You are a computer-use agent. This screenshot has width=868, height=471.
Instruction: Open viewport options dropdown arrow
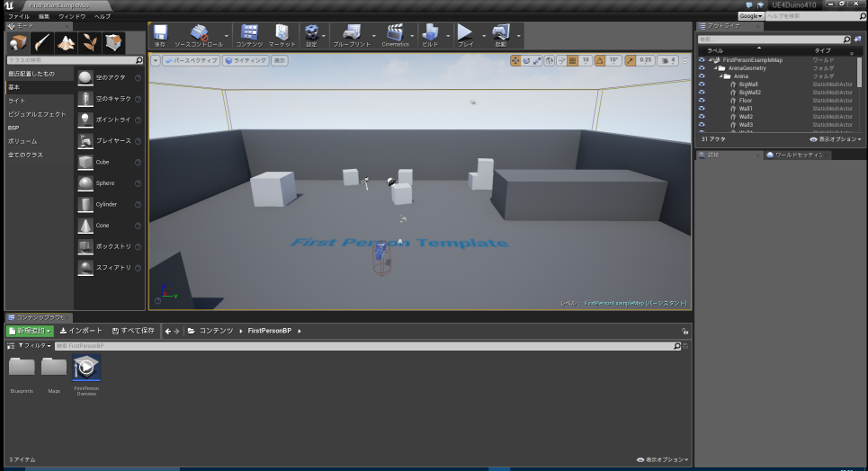click(x=156, y=61)
